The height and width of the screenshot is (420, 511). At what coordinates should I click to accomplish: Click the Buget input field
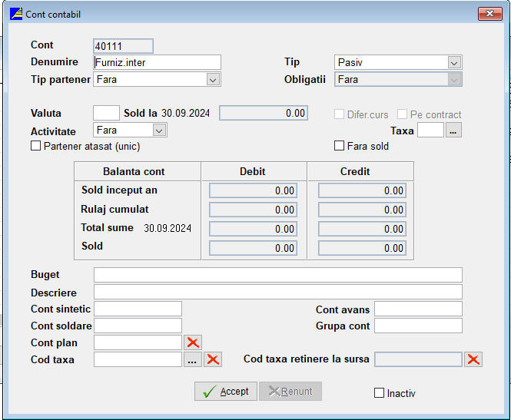coord(277,275)
